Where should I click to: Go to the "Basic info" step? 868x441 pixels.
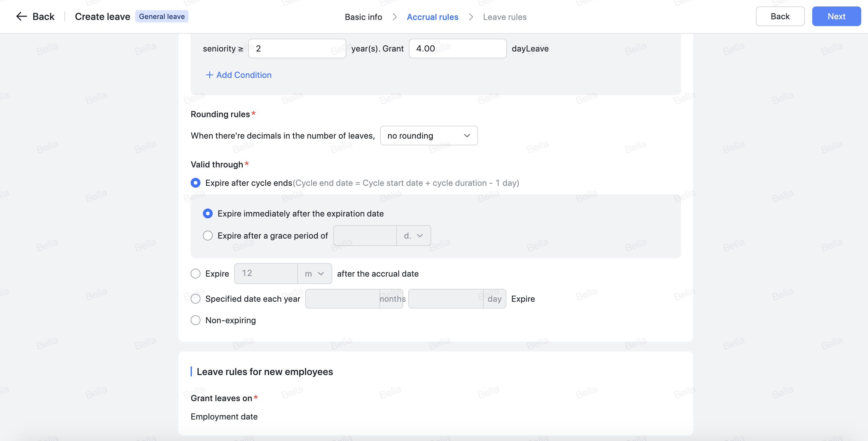tap(363, 17)
